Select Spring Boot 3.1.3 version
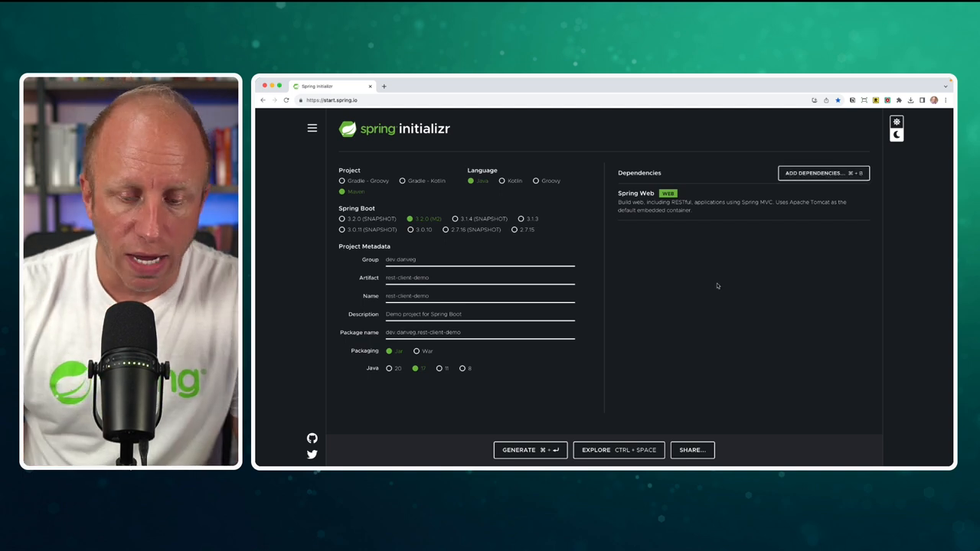980x551 pixels. coord(528,219)
